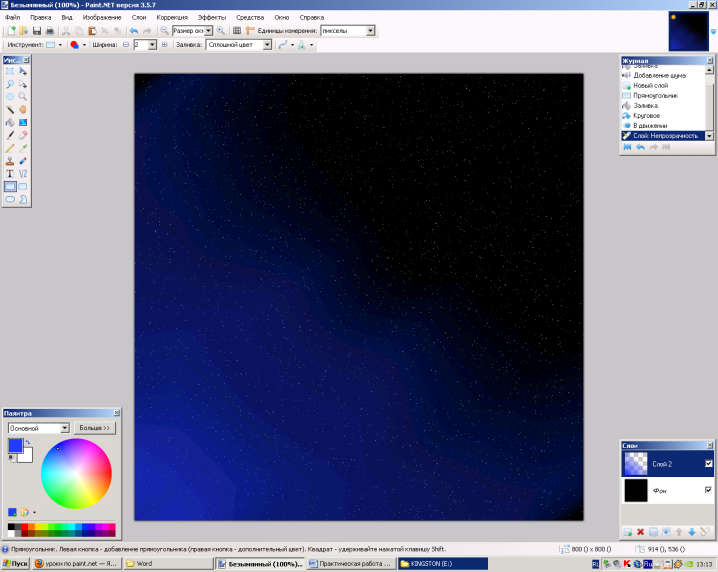Click the Zoom Out magnifier toolbar icon

click(x=164, y=31)
